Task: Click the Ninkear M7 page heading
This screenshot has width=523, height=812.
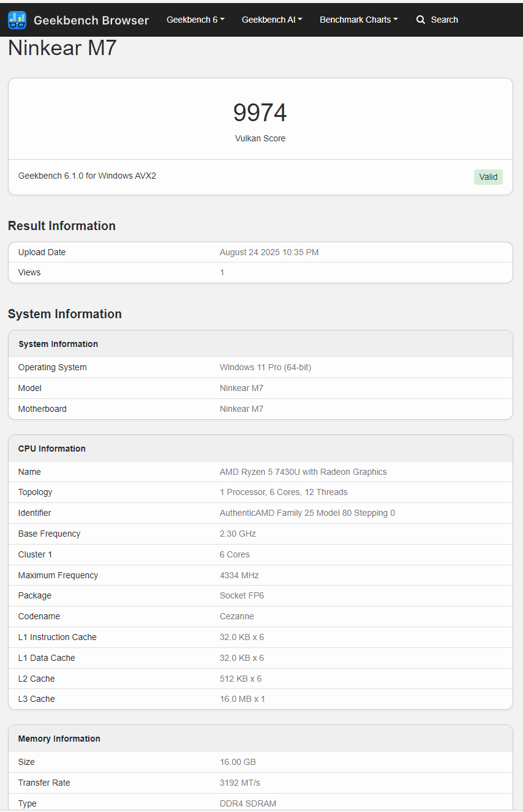Action: (x=62, y=48)
